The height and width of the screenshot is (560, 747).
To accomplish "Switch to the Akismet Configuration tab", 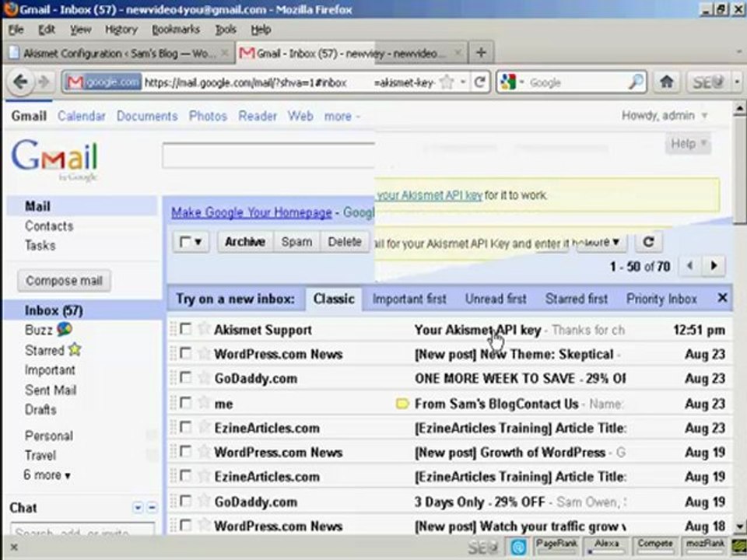I will click(x=119, y=54).
